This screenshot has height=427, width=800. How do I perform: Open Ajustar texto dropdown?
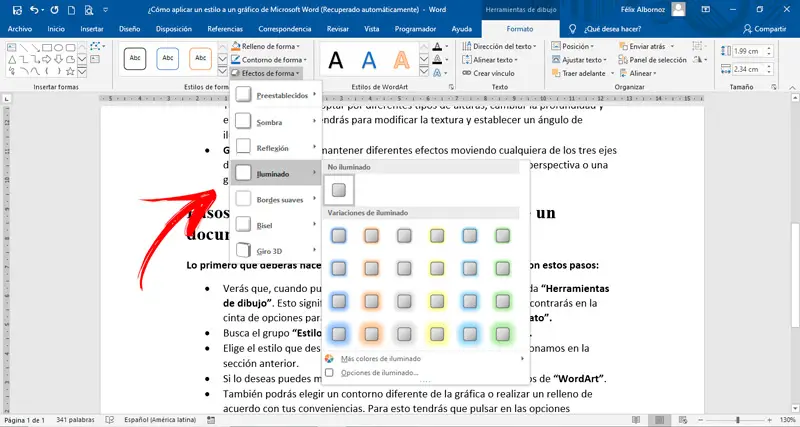pos(580,60)
